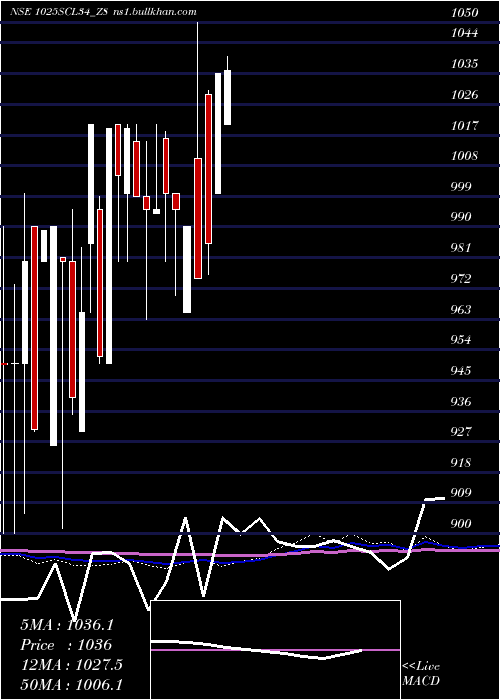Click the 954 price axis label
Viewport: 500px width, 700px height.
461,340
